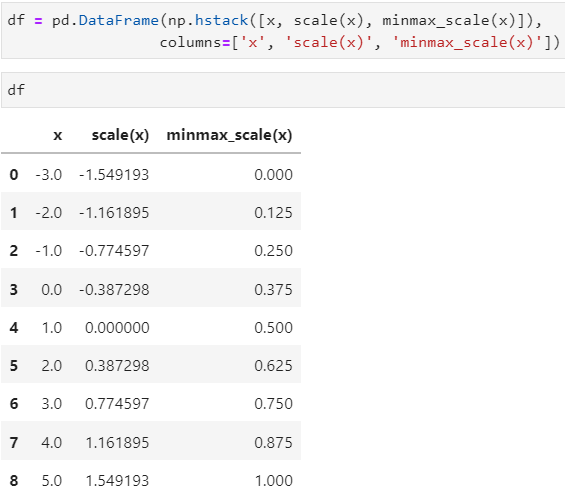
Task: Click the hstack function name in code
Action: [221, 21]
